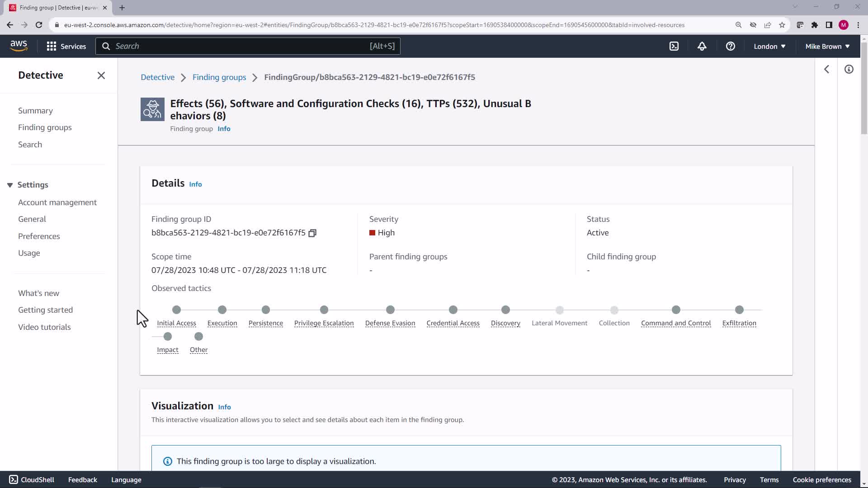Collapse the Settings section
Screen dimensions: 868x488
pyautogui.click(x=10, y=185)
